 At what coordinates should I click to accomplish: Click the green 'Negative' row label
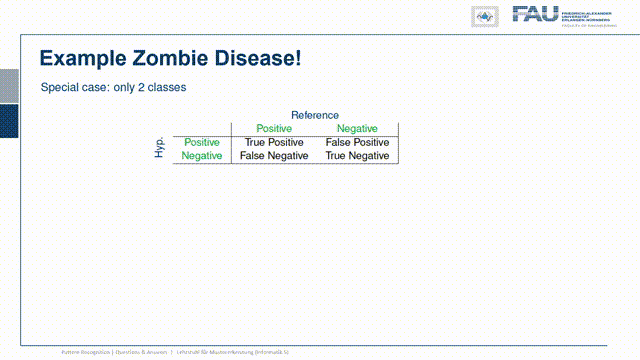[202, 156]
